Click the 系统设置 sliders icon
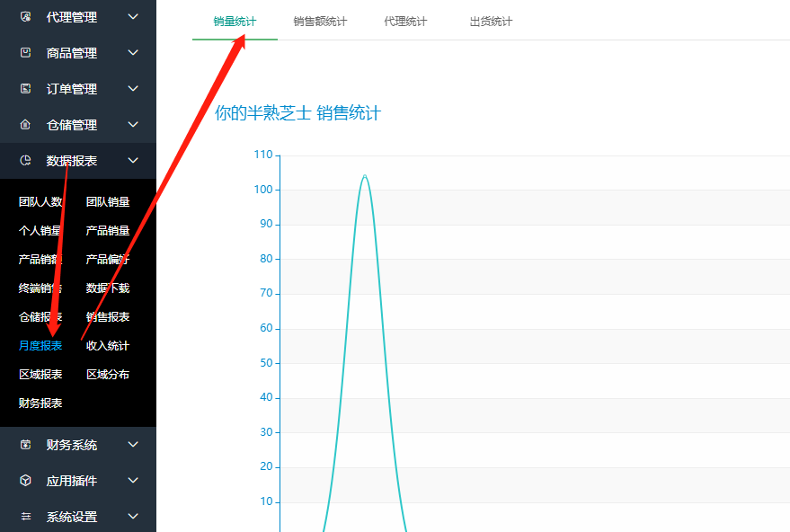Screen dimensions: 790x532 (25, 517)
